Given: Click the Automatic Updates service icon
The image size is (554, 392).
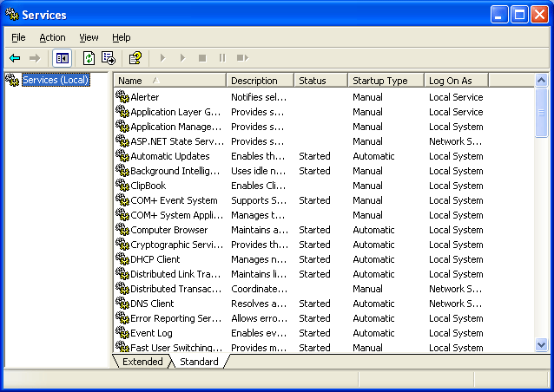Looking at the screenshot, I should click(x=122, y=155).
